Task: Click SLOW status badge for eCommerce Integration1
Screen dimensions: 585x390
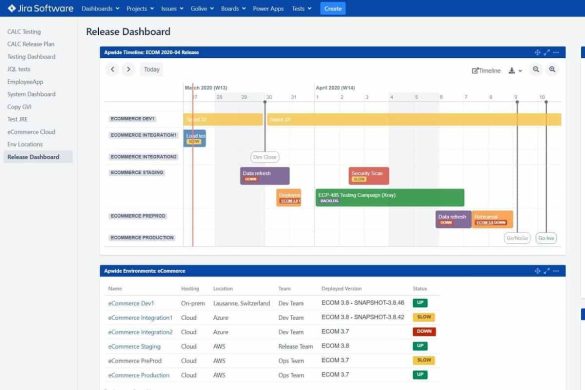Action: coord(424,317)
